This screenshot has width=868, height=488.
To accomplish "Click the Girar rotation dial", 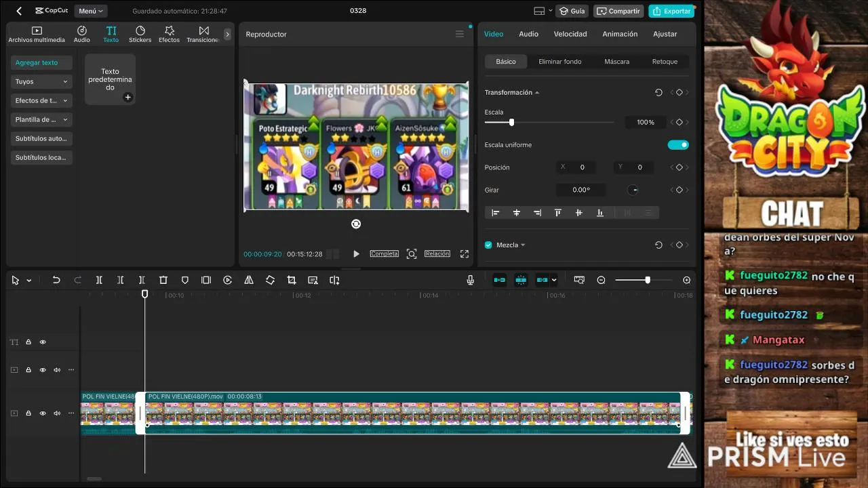I will point(633,190).
